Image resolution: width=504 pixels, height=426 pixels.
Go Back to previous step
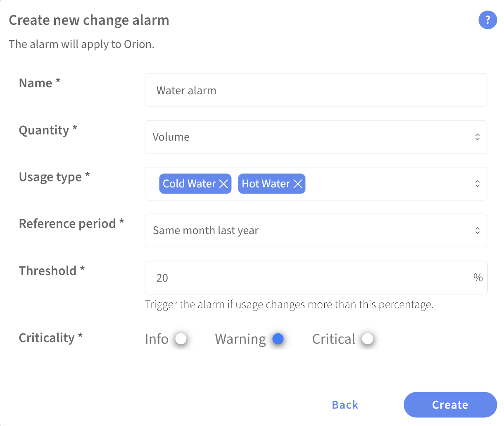(345, 404)
